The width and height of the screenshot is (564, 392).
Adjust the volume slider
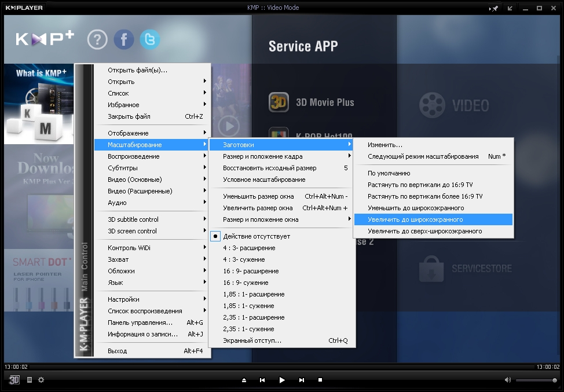pyautogui.click(x=537, y=380)
